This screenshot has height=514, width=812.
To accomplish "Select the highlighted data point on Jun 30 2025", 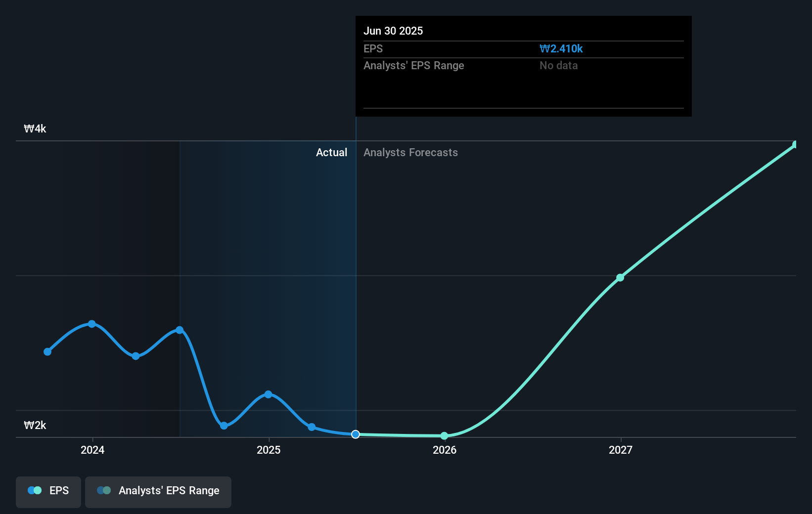I will coord(355,434).
